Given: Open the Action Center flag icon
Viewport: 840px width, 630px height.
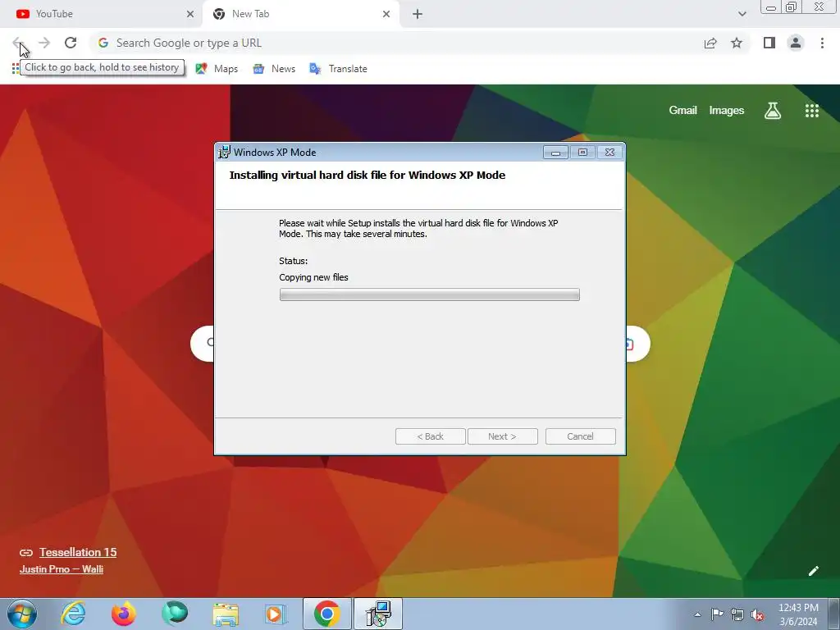Looking at the screenshot, I should tap(717, 614).
